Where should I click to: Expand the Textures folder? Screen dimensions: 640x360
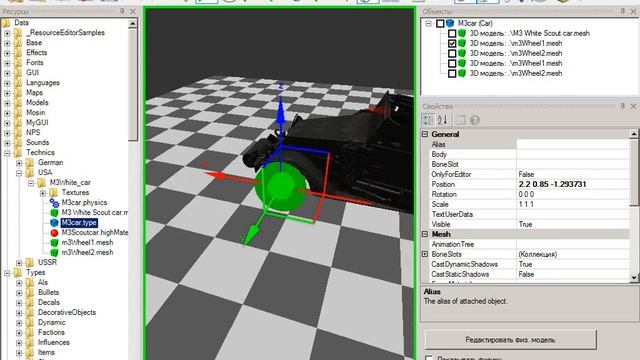pos(43,193)
